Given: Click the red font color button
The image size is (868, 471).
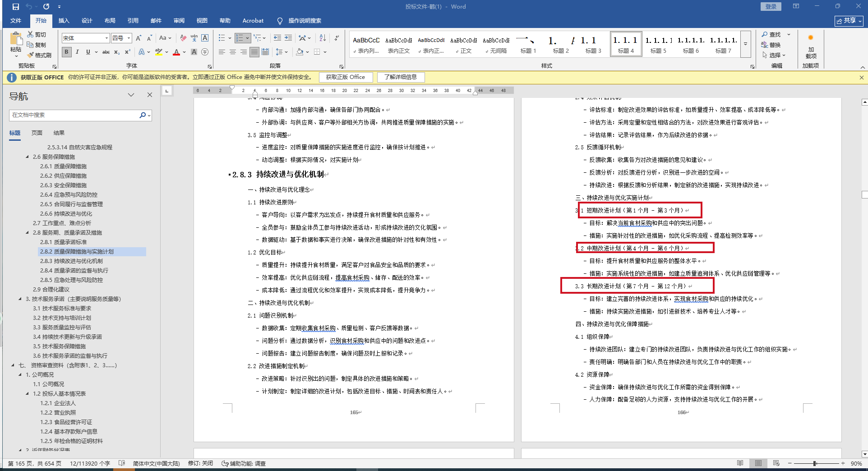Looking at the screenshot, I should [x=176, y=52].
